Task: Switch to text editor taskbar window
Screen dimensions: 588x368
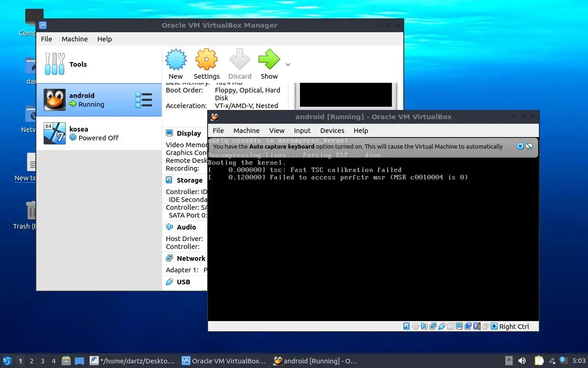Action: tap(132, 361)
